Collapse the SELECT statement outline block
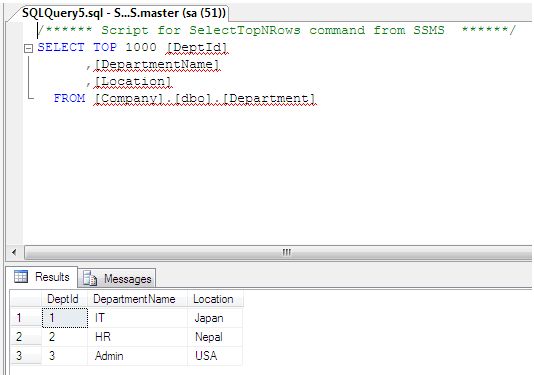 point(28,49)
